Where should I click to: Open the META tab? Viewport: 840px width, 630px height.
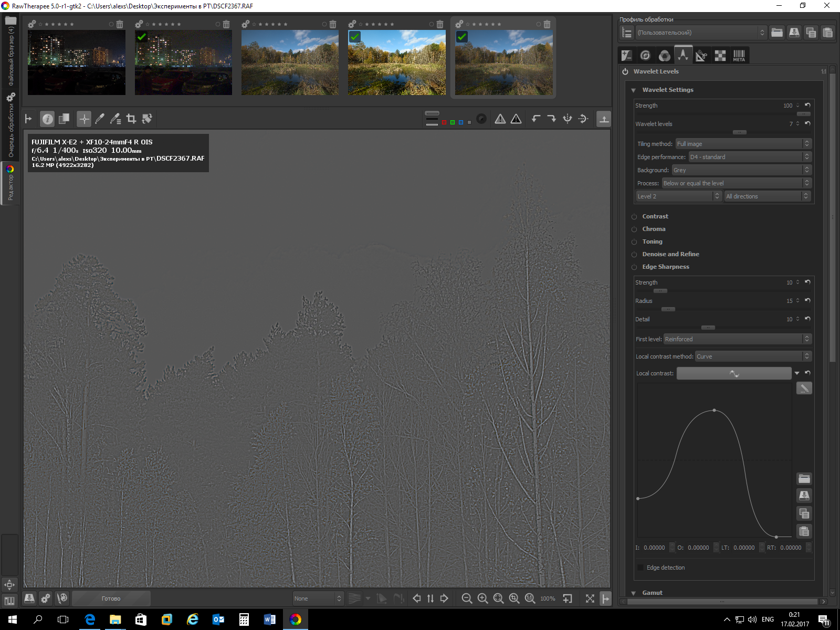(x=739, y=55)
